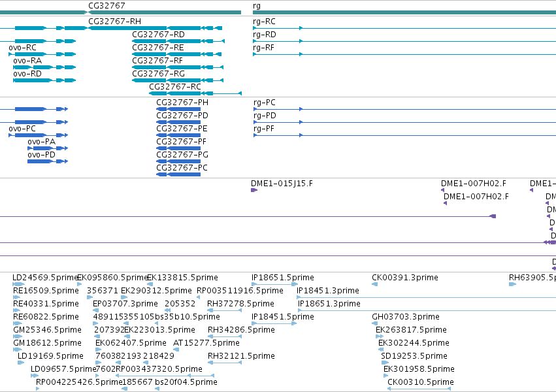Viewport: 556px width, 392px height.
Task: Select the EK062407.5prime EST label
Action: pyautogui.click(x=131, y=343)
